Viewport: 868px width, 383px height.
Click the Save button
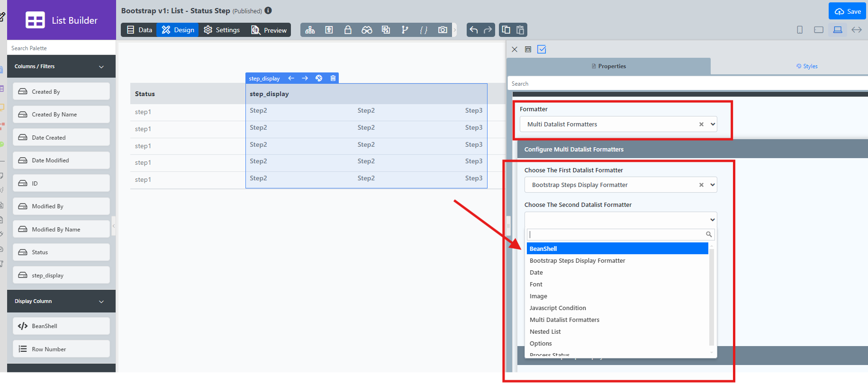pyautogui.click(x=847, y=11)
